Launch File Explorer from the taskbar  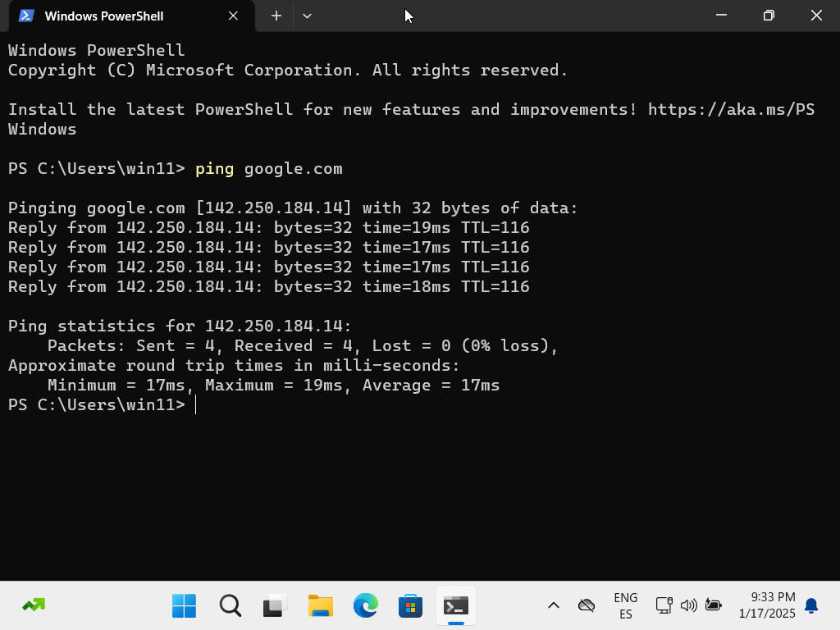coord(321,606)
